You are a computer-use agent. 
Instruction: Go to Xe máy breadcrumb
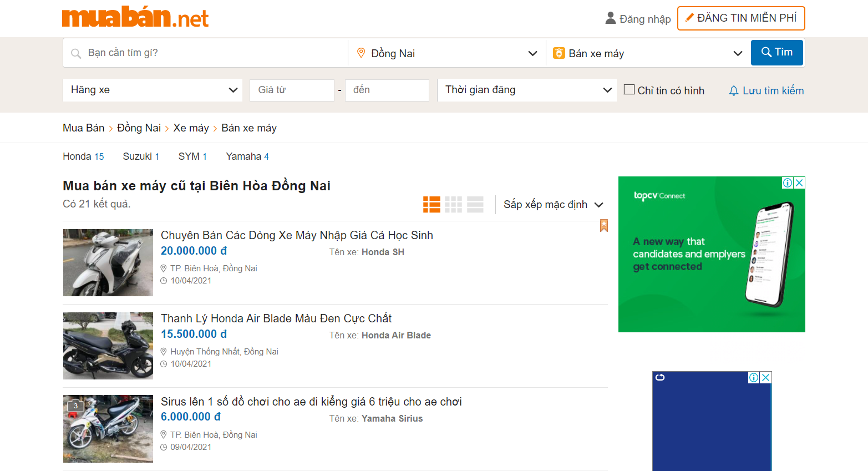[191, 128]
